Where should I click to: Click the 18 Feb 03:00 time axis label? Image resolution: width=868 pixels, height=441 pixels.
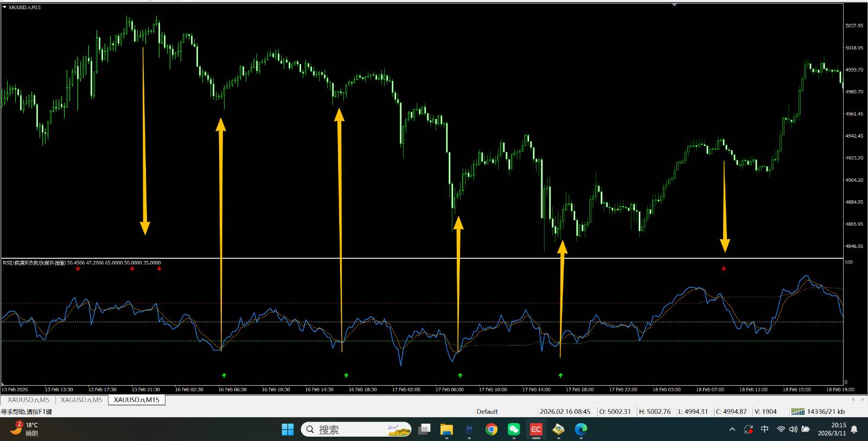pos(666,389)
